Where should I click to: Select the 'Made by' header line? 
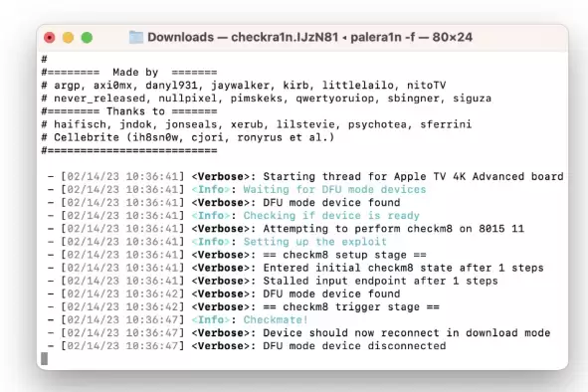tap(129, 72)
